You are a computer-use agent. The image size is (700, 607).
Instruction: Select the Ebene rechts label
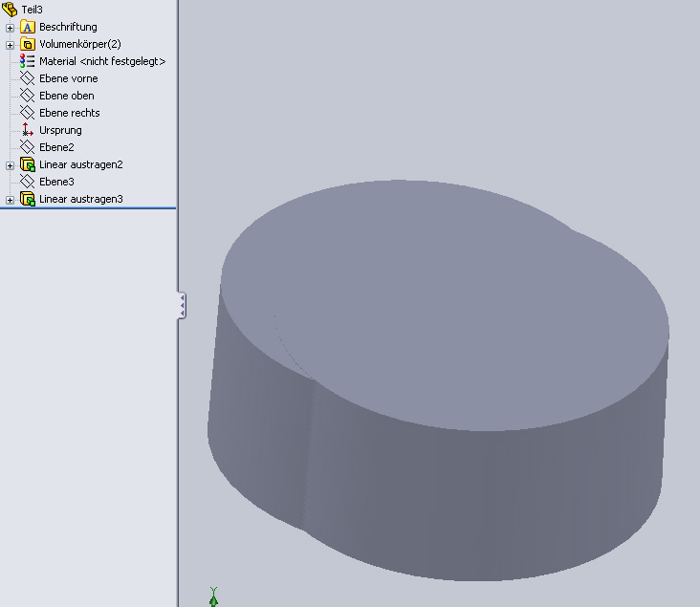[x=70, y=113]
